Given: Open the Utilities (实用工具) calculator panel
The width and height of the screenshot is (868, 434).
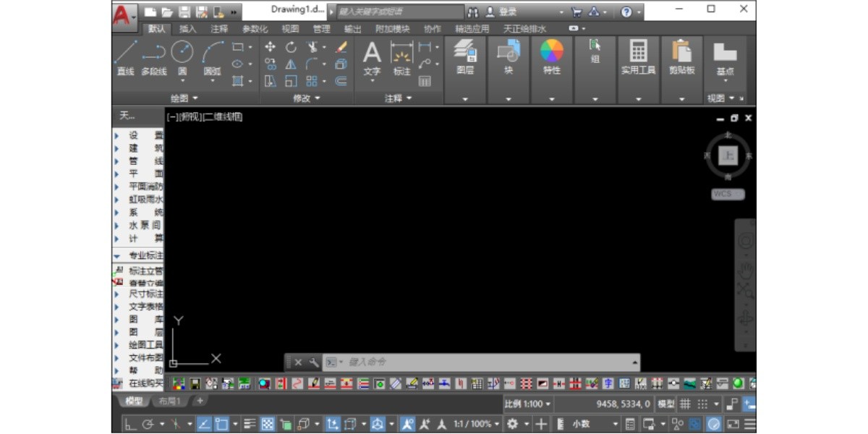Looking at the screenshot, I should (638, 58).
